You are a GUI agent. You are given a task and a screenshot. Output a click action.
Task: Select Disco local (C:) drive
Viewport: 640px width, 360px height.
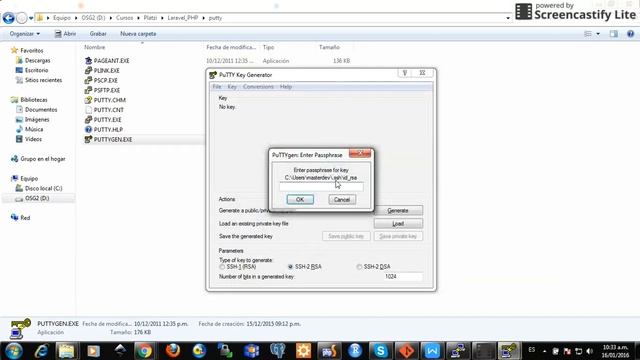pyautogui.click(x=43, y=188)
